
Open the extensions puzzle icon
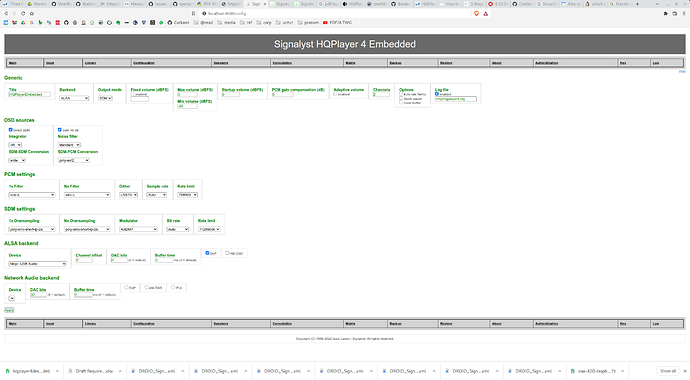665,14
